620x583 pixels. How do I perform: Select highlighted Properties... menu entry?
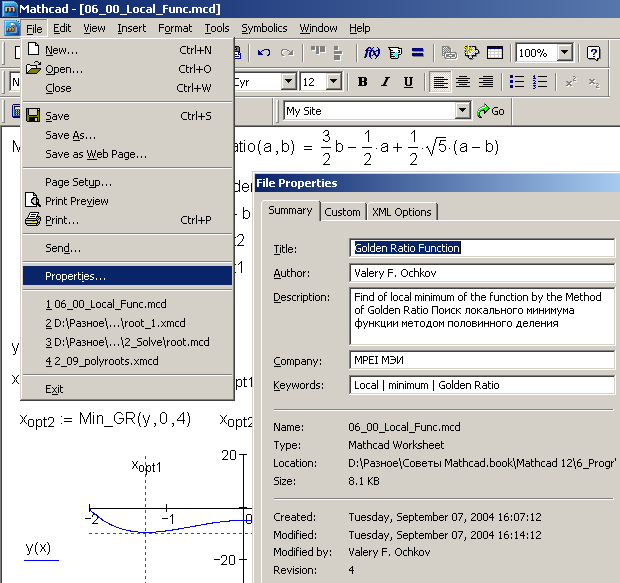(x=127, y=276)
